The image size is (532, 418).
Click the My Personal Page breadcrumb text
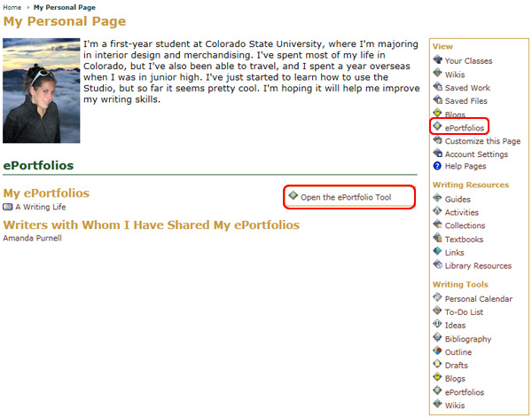point(65,7)
